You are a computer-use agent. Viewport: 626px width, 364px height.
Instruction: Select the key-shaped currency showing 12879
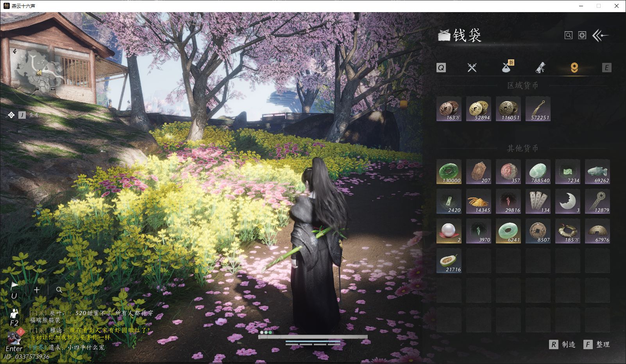coord(597,201)
